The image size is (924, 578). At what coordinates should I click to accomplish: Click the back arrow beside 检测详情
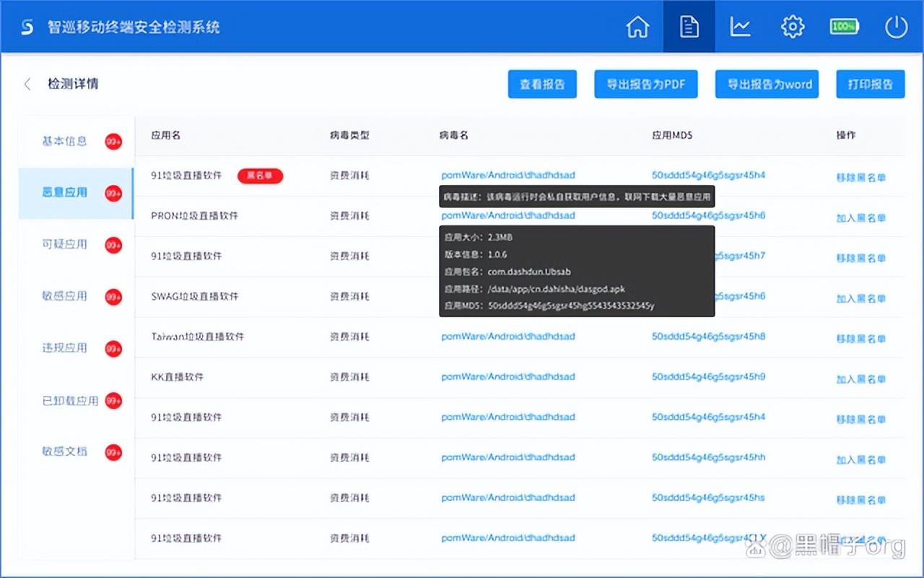tap(27, 84)
